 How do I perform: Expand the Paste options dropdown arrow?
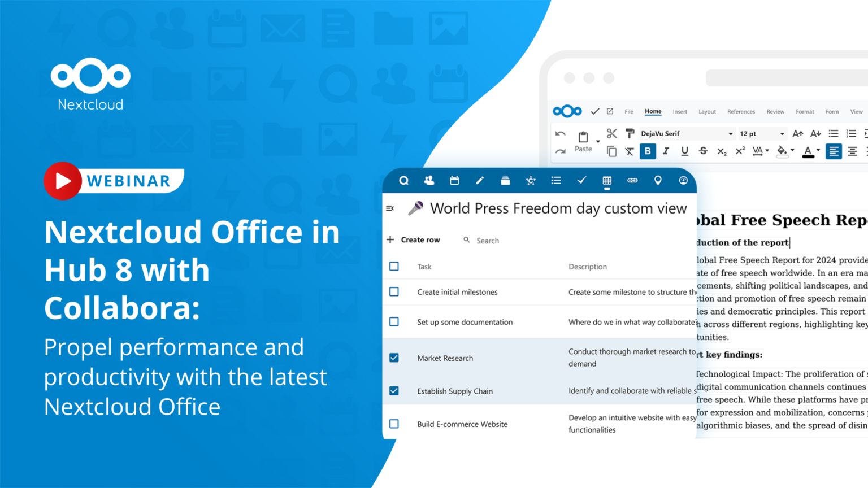pyautogui.click(x=597, y=140)
